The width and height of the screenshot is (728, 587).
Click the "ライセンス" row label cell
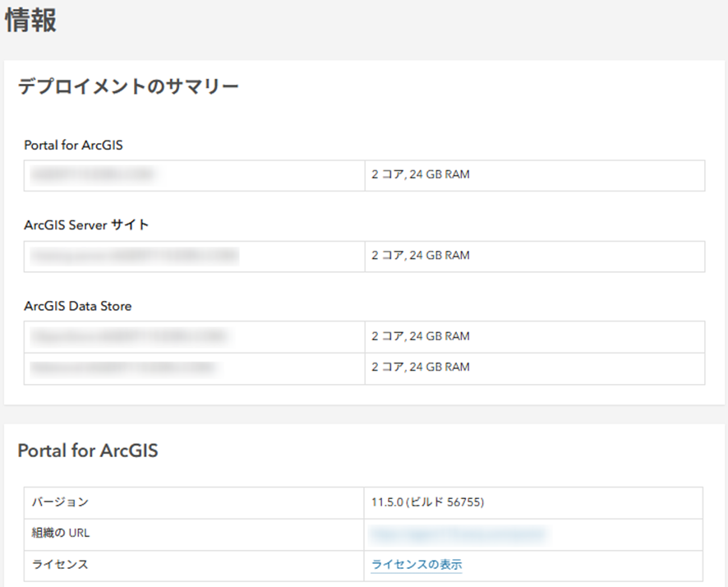click(60, 565)
